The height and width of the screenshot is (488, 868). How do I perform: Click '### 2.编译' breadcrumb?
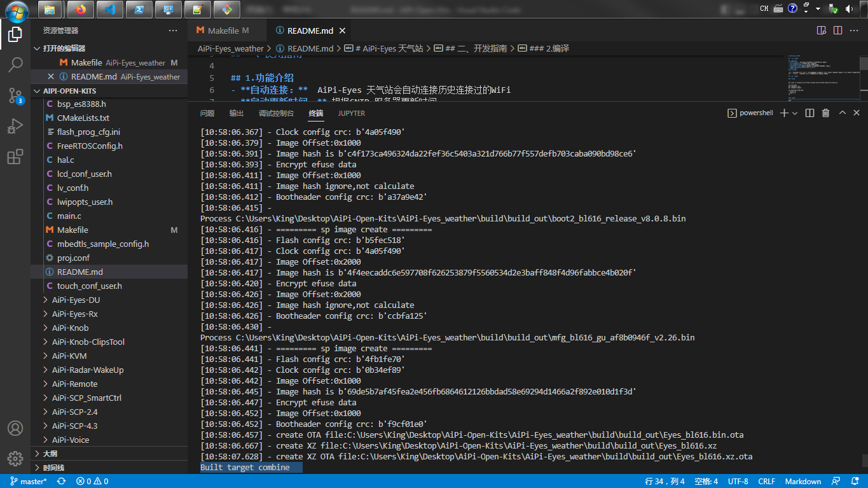544,48
